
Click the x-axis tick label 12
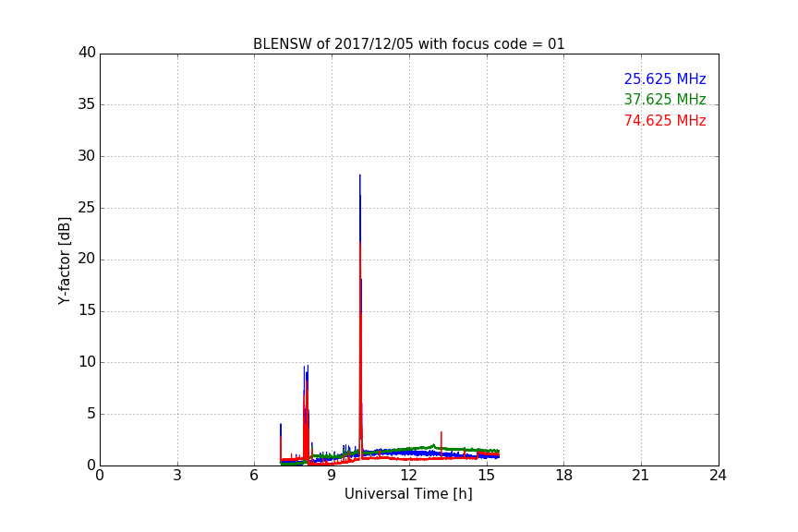pos(408,476)
